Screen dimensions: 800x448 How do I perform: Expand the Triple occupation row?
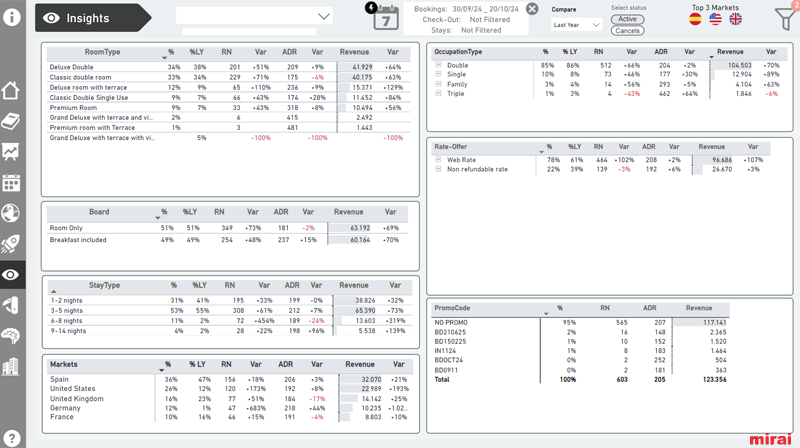click(438, 93)
